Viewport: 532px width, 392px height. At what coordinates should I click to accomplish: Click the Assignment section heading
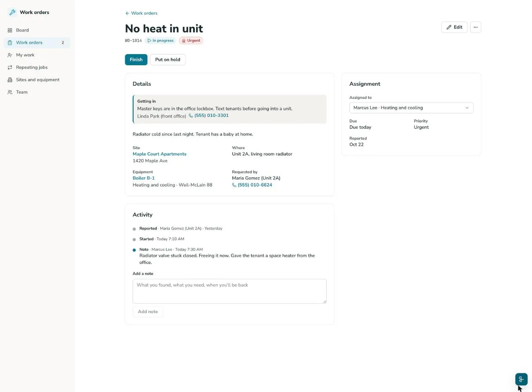(x=365, y=84)
